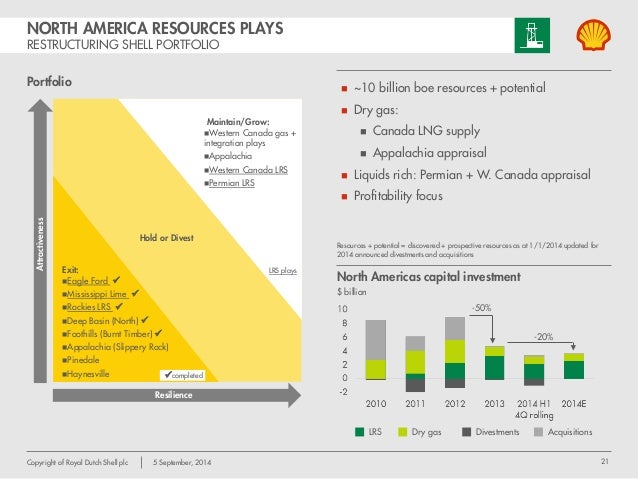Click the Portfolio heading
Viewport: 638px width, 479px height.
pyautogui.click(x=49, y=82)
